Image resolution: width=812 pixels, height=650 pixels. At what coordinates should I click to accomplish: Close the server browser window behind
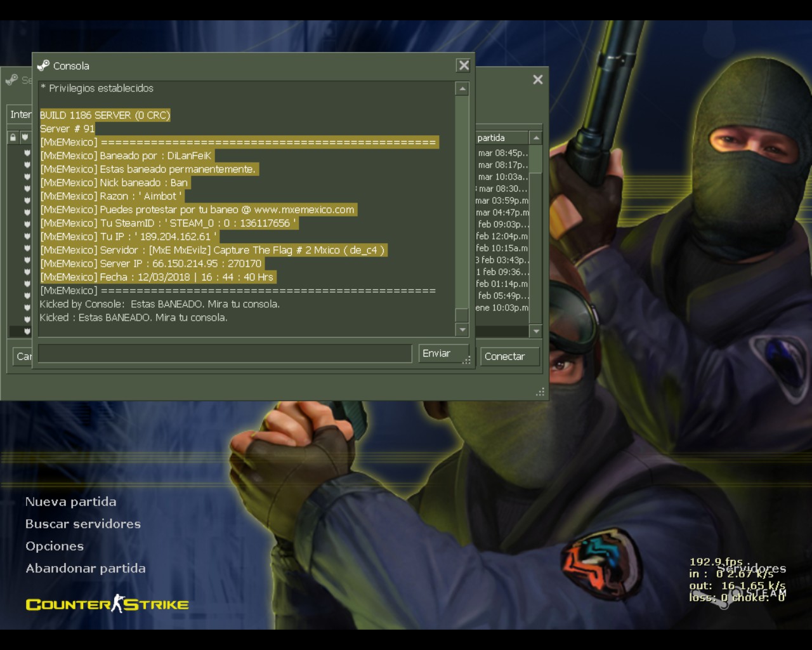[x=538, y=79]
